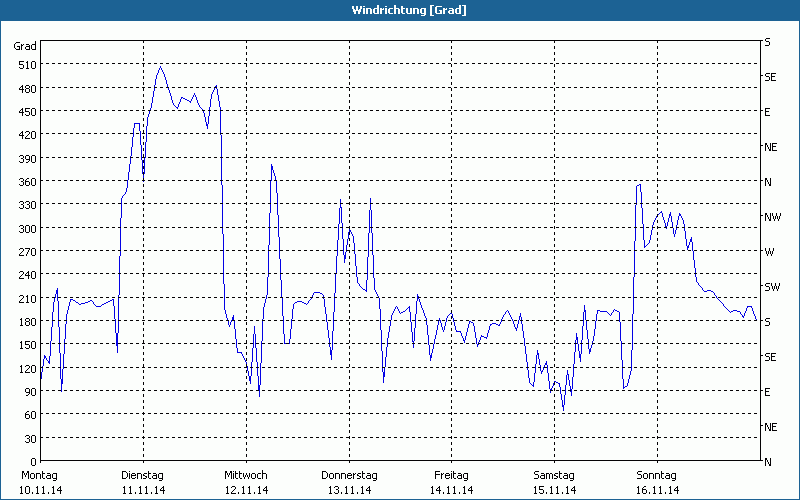Click the 'N' compass label level with 360
The width and height of the screenshot is (800, 500).
pyautogui.click(x=768, y=182)
